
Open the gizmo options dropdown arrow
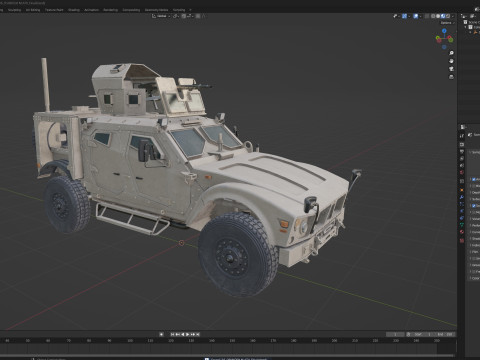(409, 16)
